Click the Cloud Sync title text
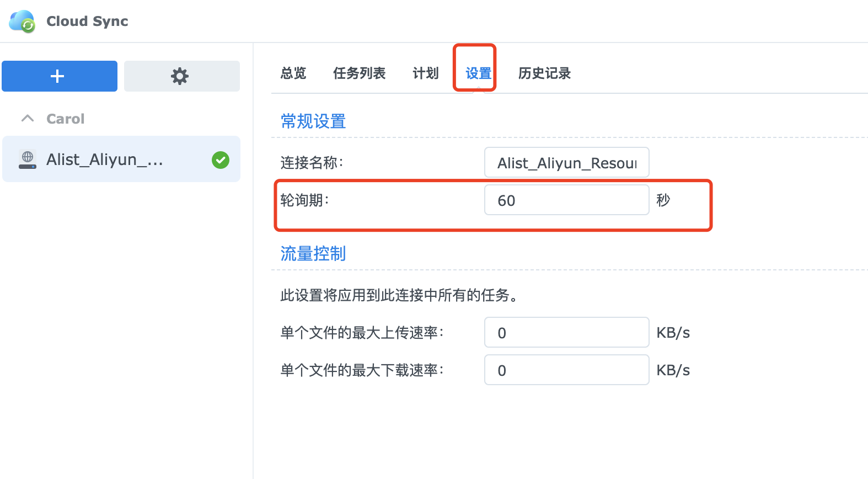Image resolution: width=868 pixels, height=479 pixels. (87, 21)
